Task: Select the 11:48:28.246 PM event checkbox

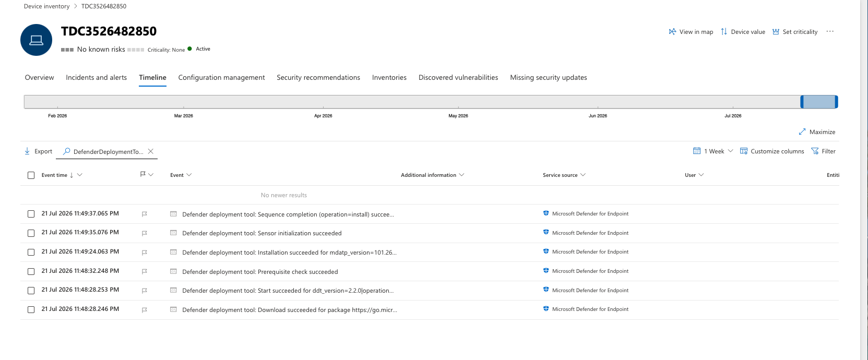Action: [31, 310]
